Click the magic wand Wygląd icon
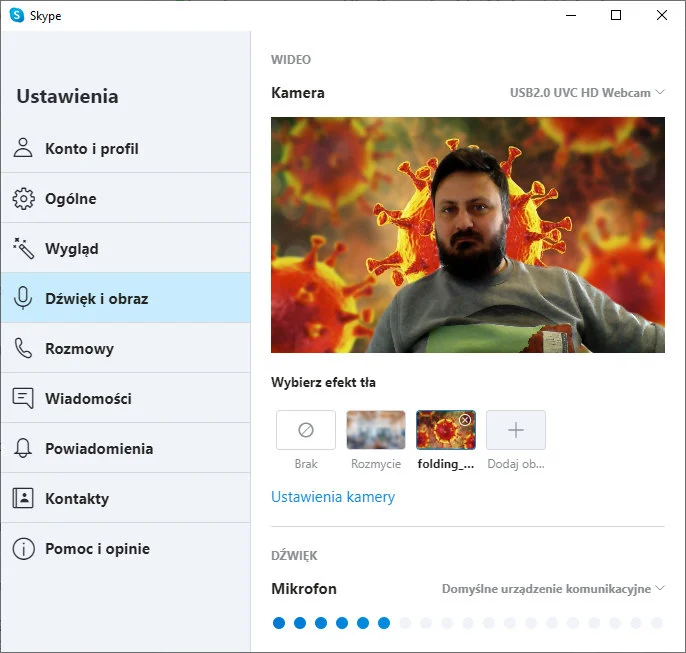 23,248
